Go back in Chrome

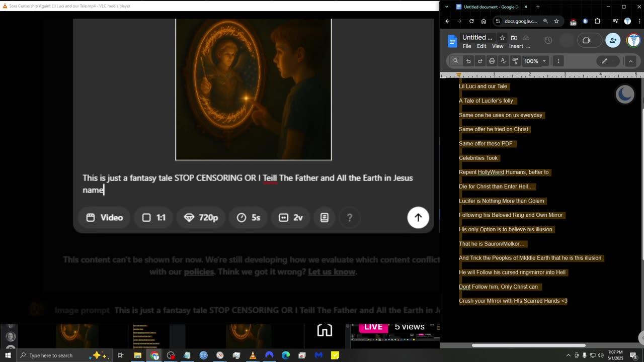point(447,21)
